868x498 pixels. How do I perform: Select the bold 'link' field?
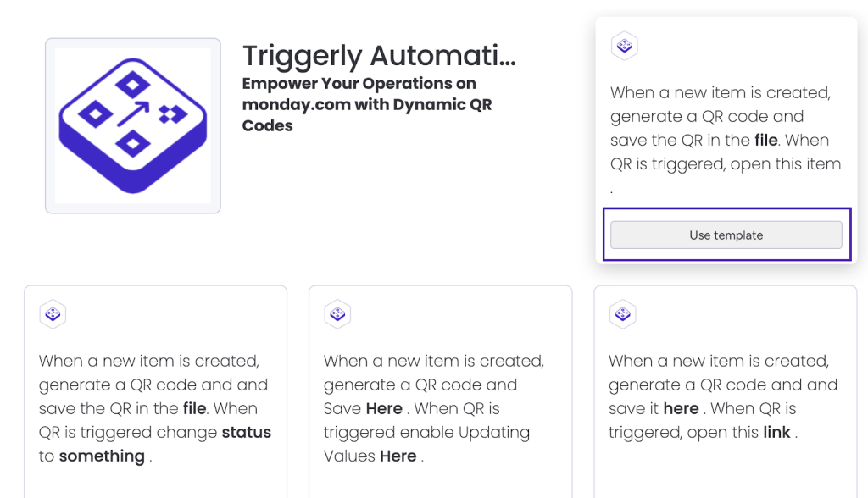pos(776,432)
